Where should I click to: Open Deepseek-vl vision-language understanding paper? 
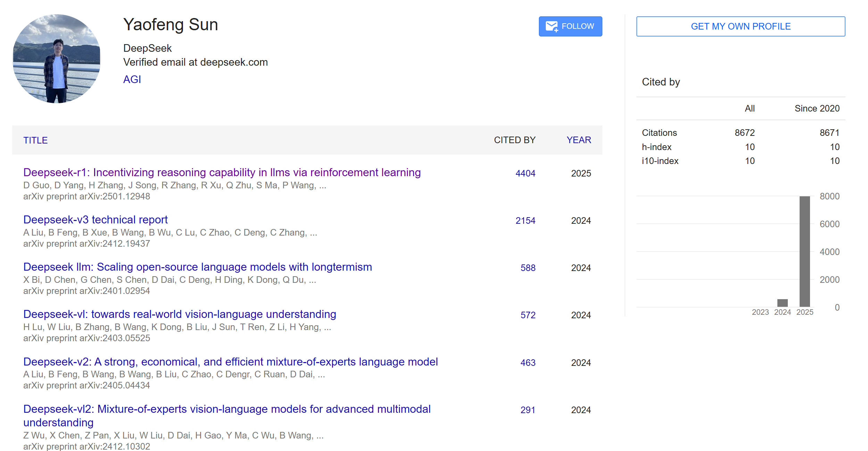click(180, 314)
